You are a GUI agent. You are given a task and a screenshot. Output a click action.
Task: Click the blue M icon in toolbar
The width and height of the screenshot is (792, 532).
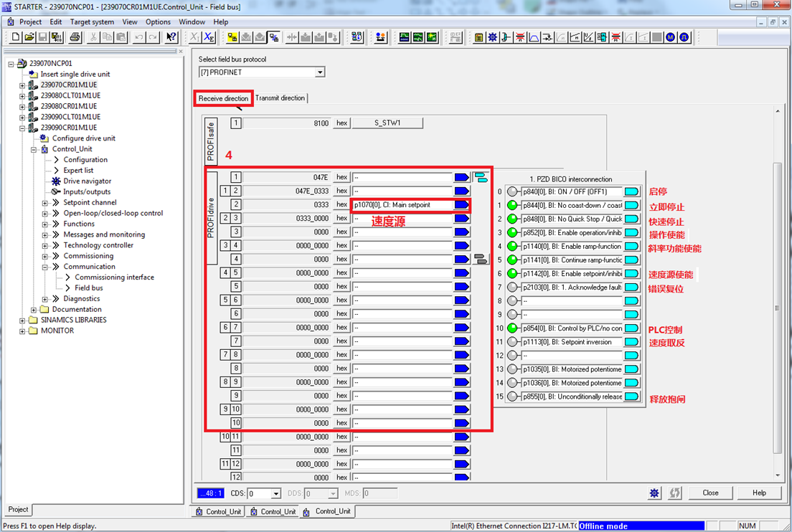(670, 37)
